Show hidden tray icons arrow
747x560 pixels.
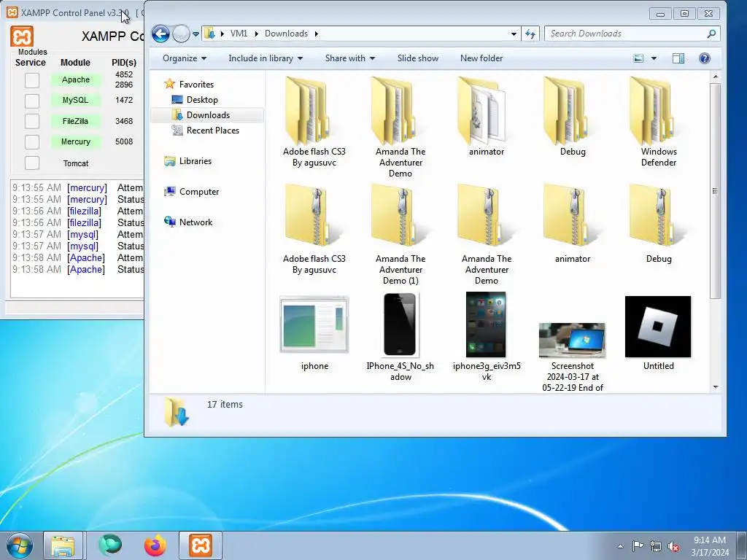(x=620, y=546)
